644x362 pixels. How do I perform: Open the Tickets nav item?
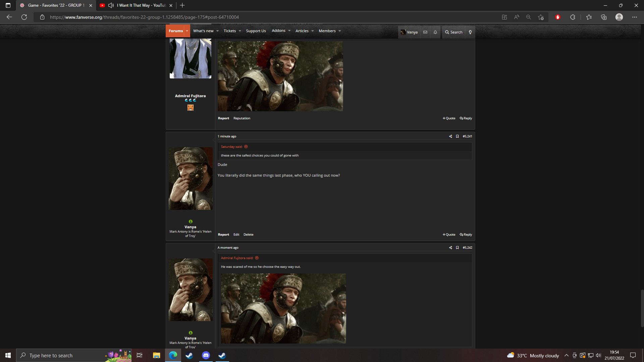pos(230,31)
